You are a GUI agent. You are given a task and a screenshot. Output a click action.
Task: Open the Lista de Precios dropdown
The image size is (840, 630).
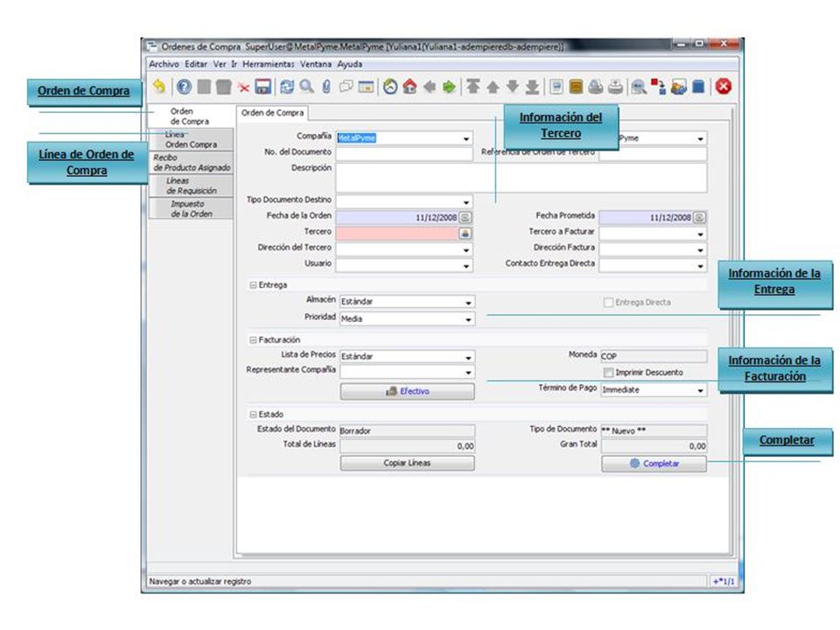pyautogui.click(x=468, y=357)
